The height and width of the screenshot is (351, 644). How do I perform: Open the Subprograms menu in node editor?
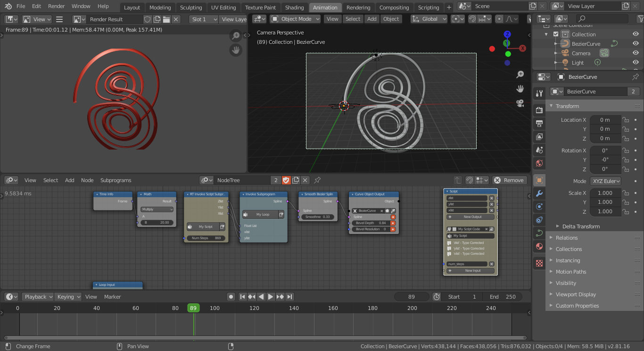[116, 180]
